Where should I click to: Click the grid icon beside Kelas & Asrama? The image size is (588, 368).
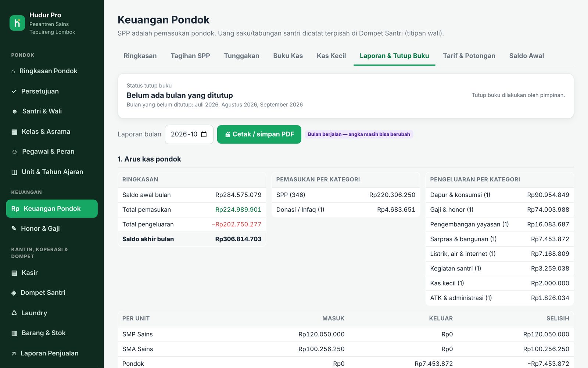click(14, 132)
